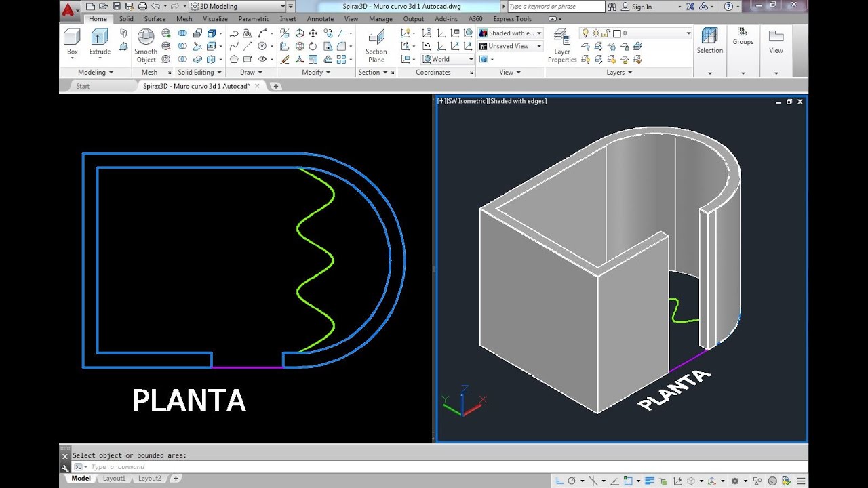Open the Express Tools ribbon tab
This screenshot has height=488, width=868.
pos(513,19)
